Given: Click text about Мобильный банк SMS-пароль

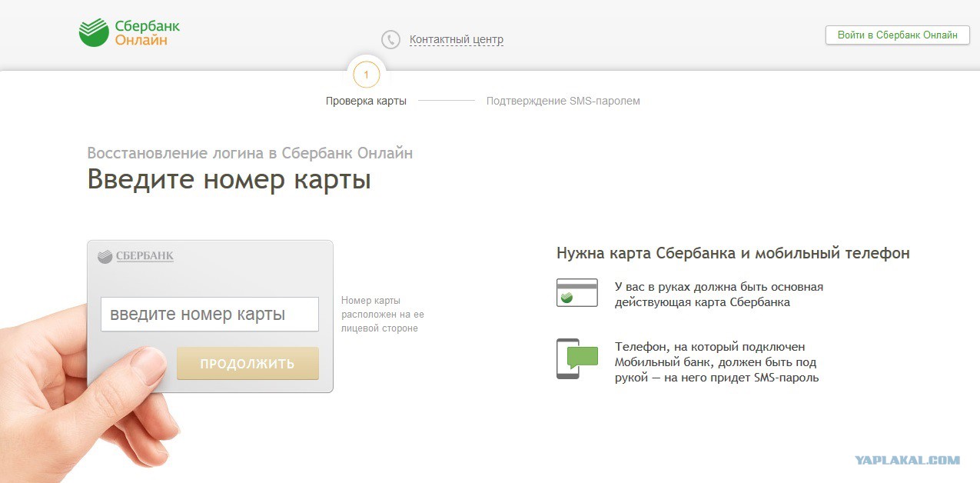Looking at the screenshot, I should (x=716, y=362).
